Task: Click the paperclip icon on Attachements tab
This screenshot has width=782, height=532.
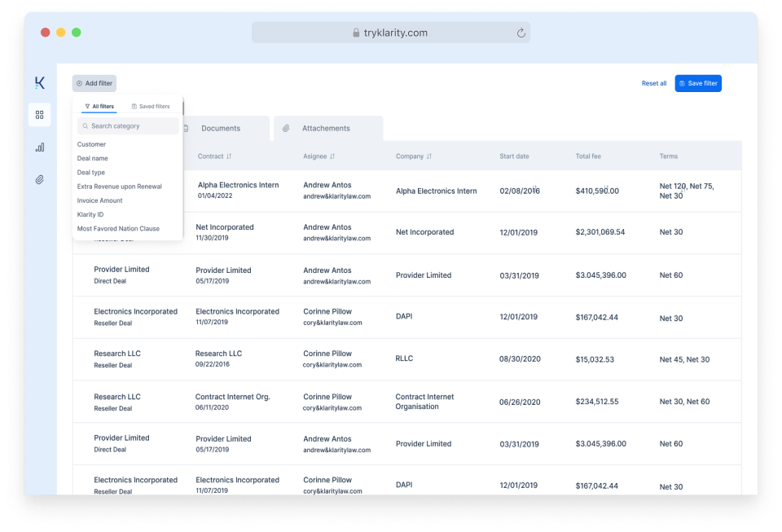Action: tap(285, 128)
